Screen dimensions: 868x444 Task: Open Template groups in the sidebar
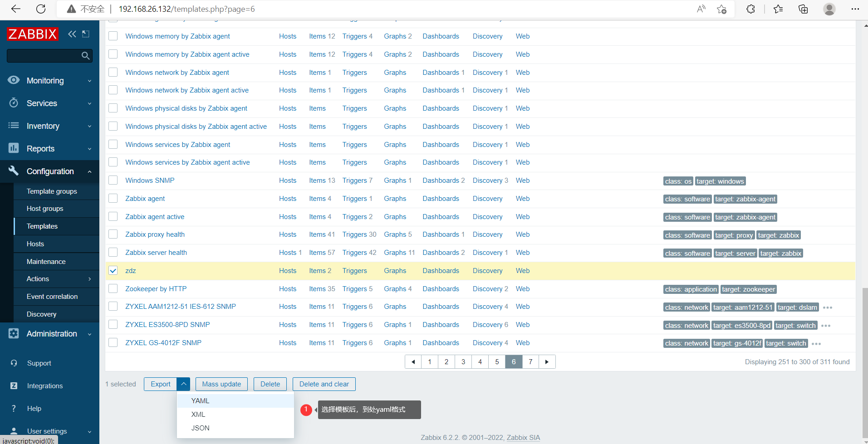point(52,191)
